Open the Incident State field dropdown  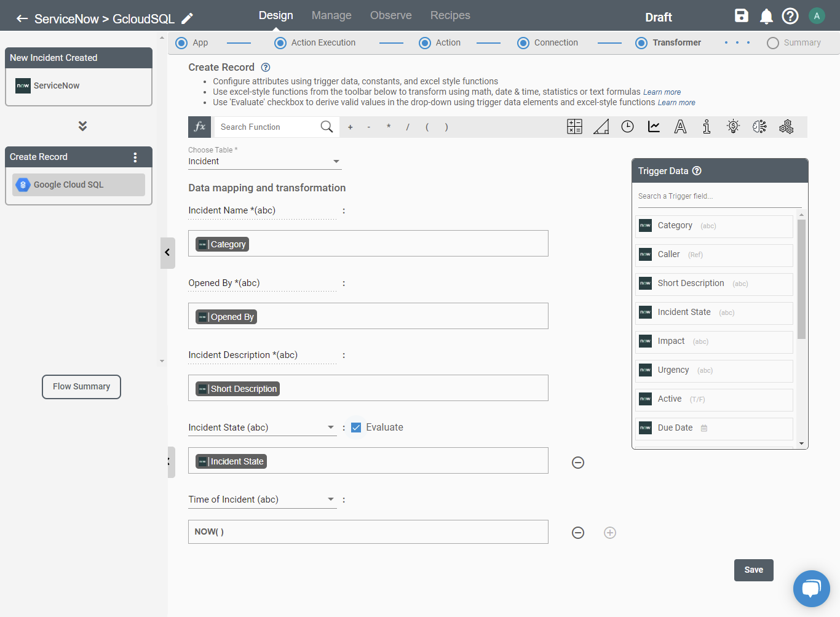click(x=262, y=428)
